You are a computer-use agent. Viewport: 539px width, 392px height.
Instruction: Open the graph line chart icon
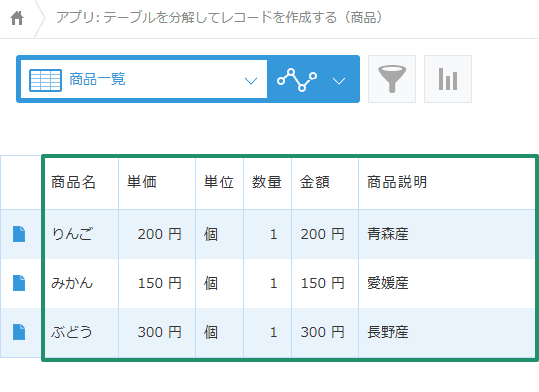coord(297,80)
